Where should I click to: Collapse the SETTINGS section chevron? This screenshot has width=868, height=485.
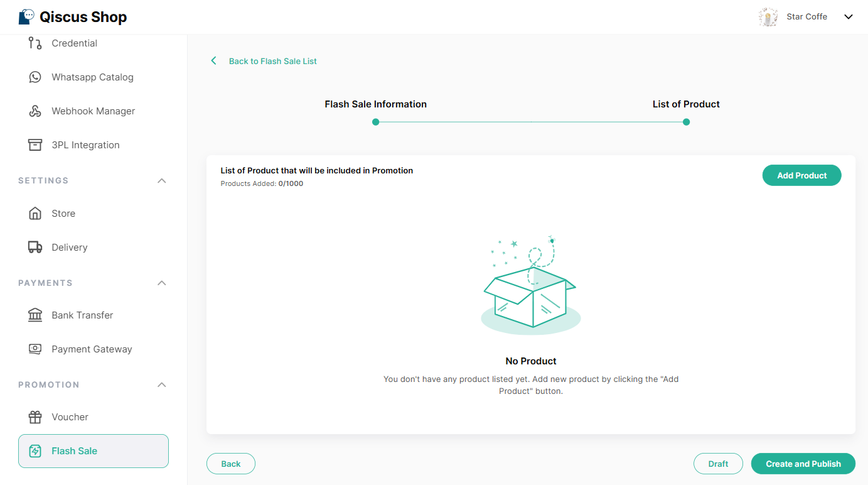point(161,181)
